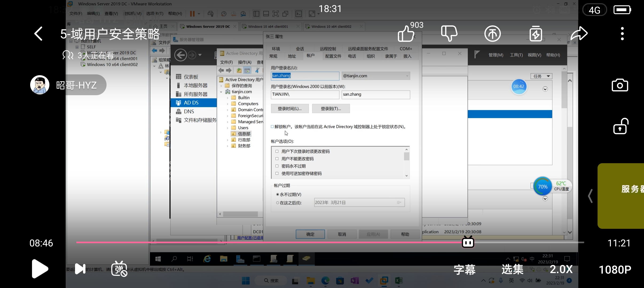Screen dimensions: 644x288
Task: Switch to 远程控制 tab
Action: [328, 49]
